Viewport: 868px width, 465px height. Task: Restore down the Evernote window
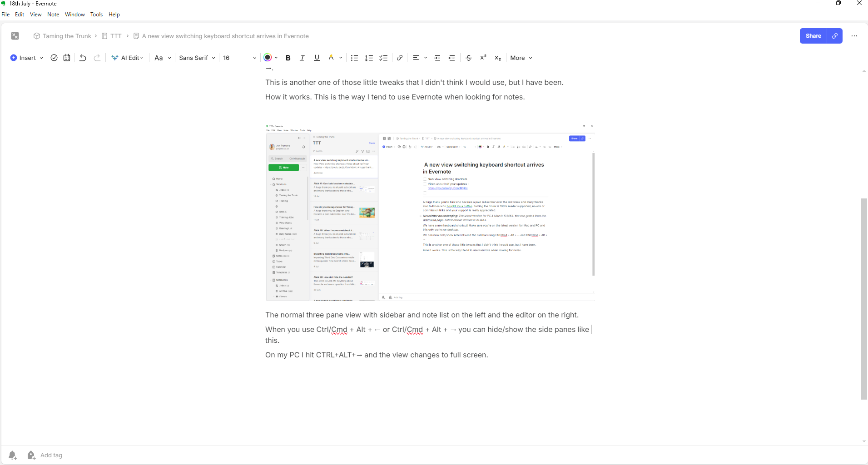coord(838,3)
